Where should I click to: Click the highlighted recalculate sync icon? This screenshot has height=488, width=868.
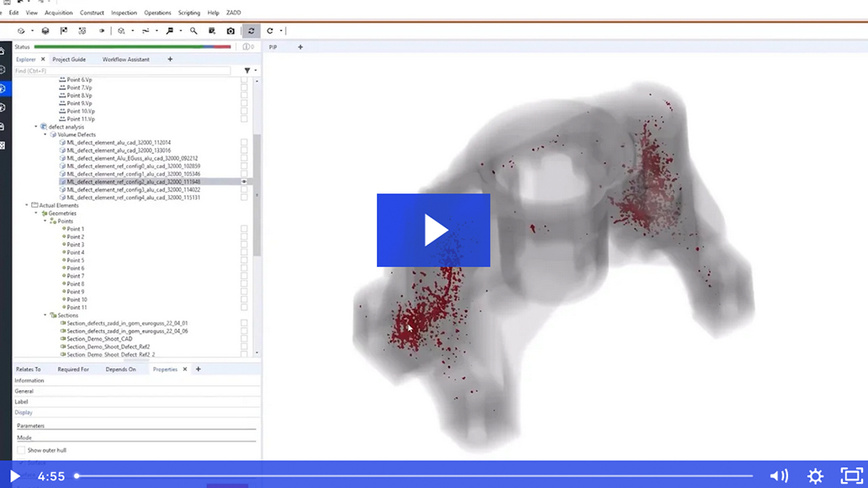coord(251,31)
